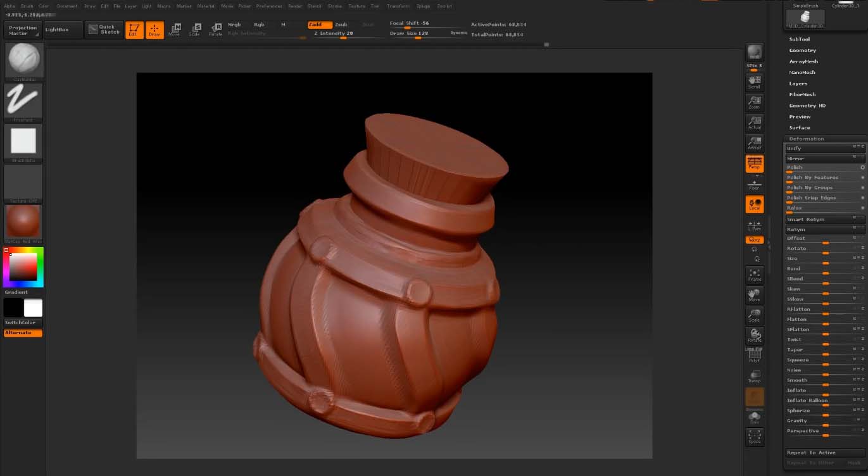Screen dimensions: 868x476
Task: Click the Smart ReSym button
Action: [x=826, y=220]
